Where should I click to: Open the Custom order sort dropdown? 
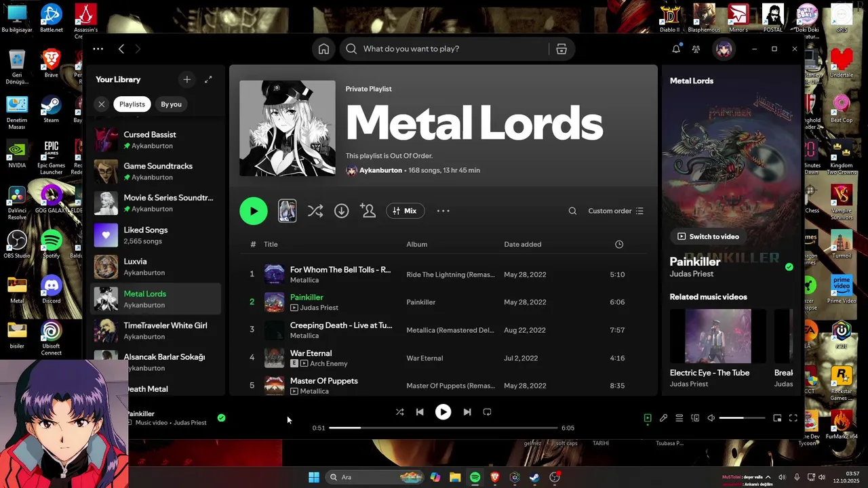pyautogui.click(x=616, y=211)
